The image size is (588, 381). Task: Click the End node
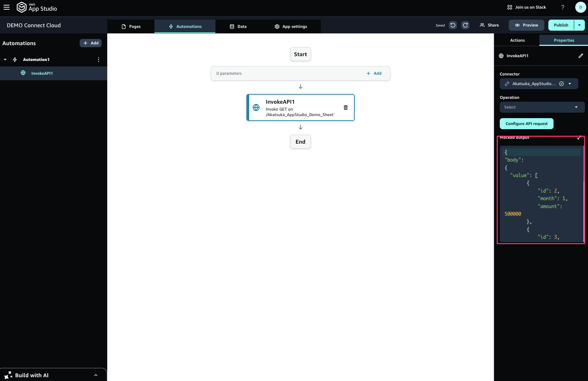(301, 142)
